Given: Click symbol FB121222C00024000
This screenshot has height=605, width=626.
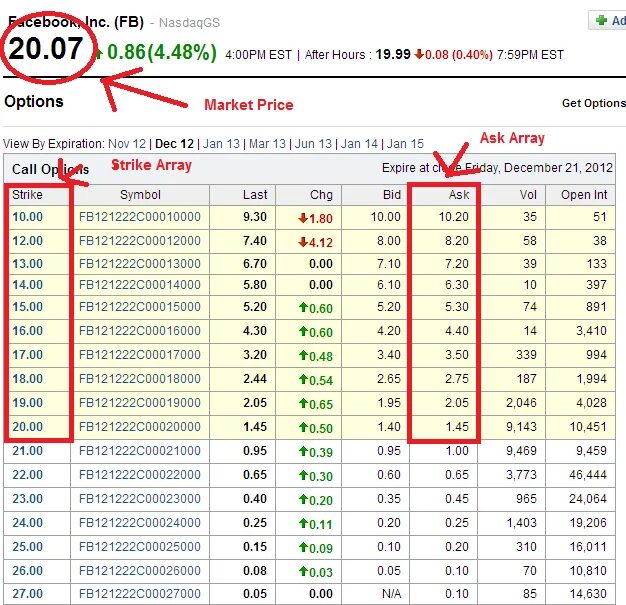Looking at the screenshot, I should pos(140,523).
